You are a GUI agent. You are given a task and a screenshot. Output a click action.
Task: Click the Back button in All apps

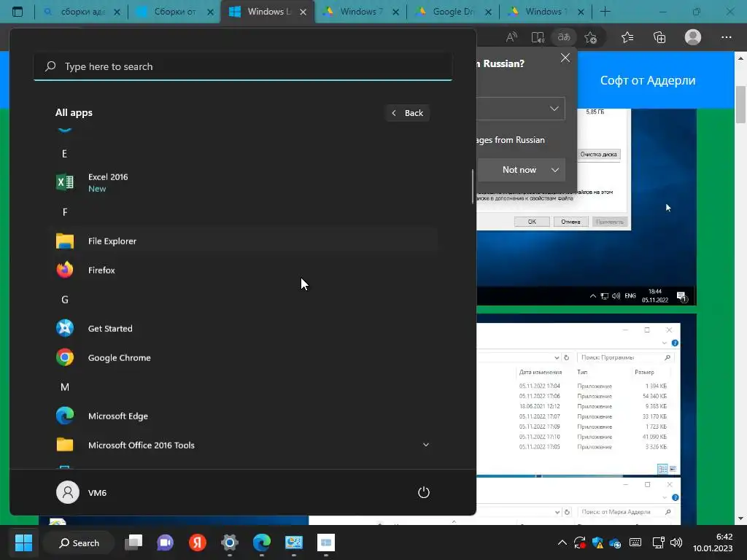tap(408, 113)
